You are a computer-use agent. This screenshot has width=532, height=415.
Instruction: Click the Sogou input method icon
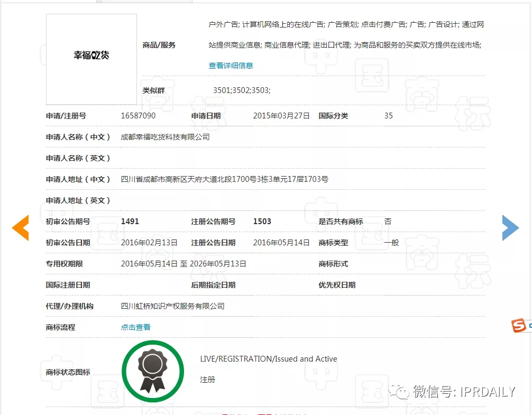[519, 326]
